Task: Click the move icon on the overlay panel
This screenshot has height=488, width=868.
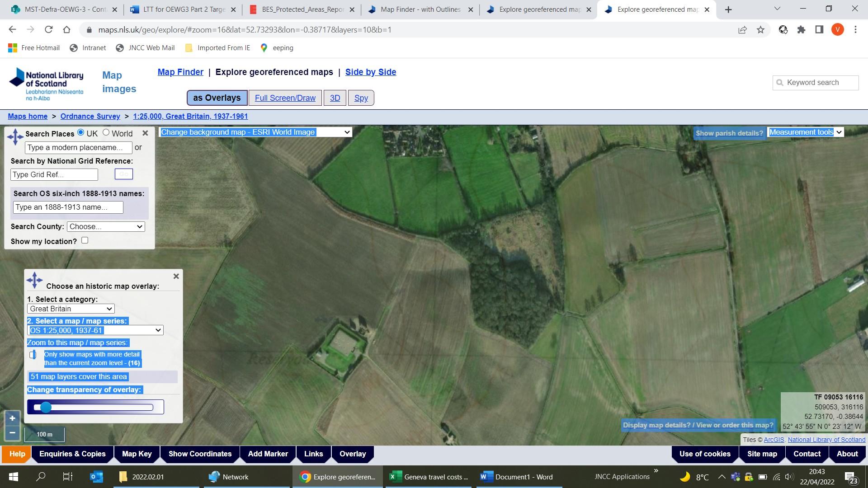Action: 35,280
